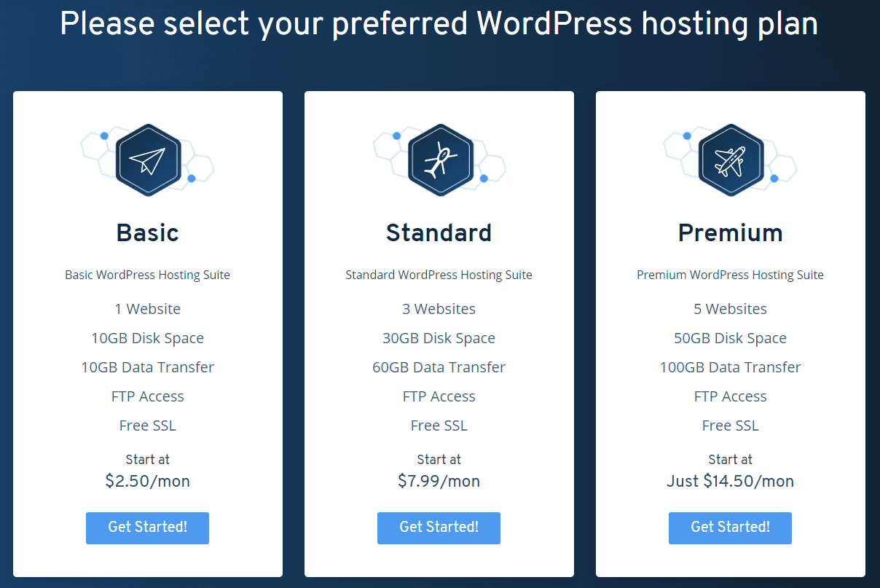Select the Basic plan heading
This screenshot has height=588, width=880.
tap(147, 233)
